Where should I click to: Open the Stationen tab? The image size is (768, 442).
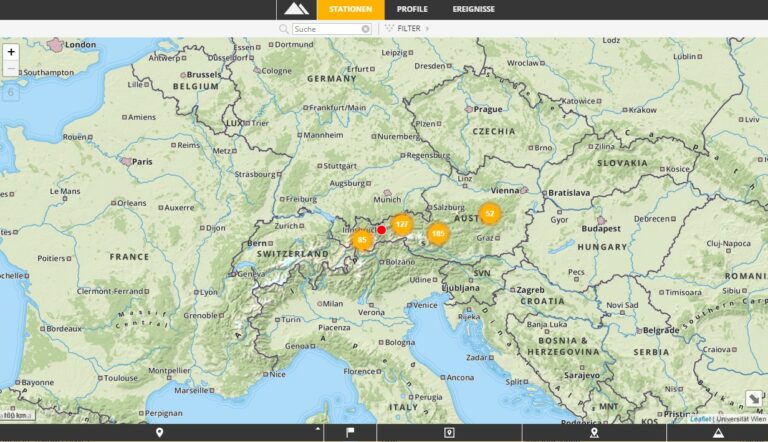(351, 9)
